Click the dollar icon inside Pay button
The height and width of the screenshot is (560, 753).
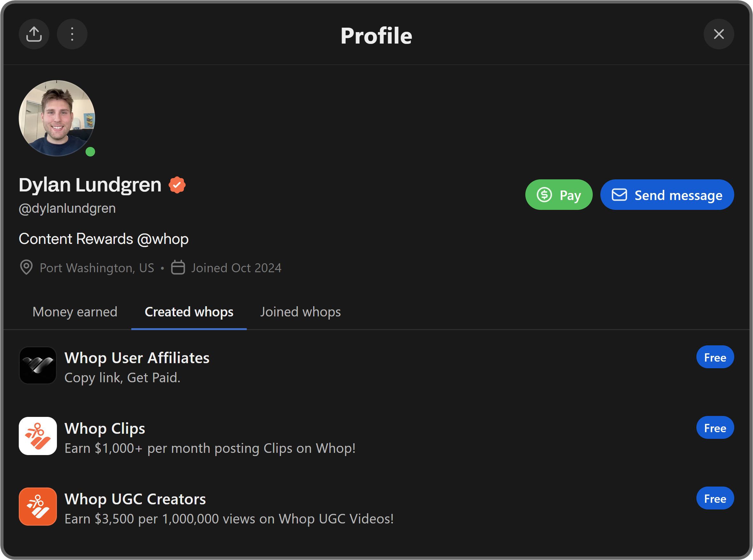click(x=545, y=195)
